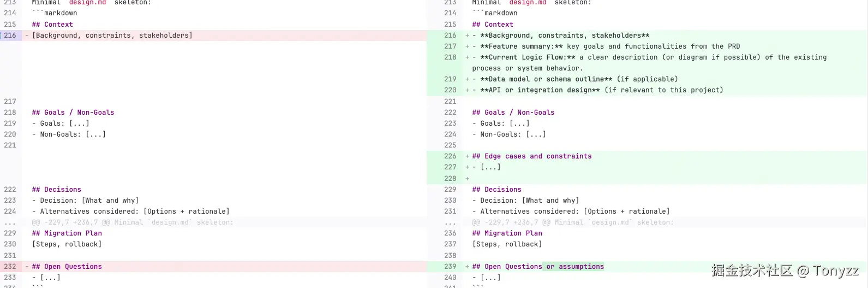This screenshot has width=868, height=288.
Task: Select '- Decision: [What and why]' on line 223
Action: point(85,201)
